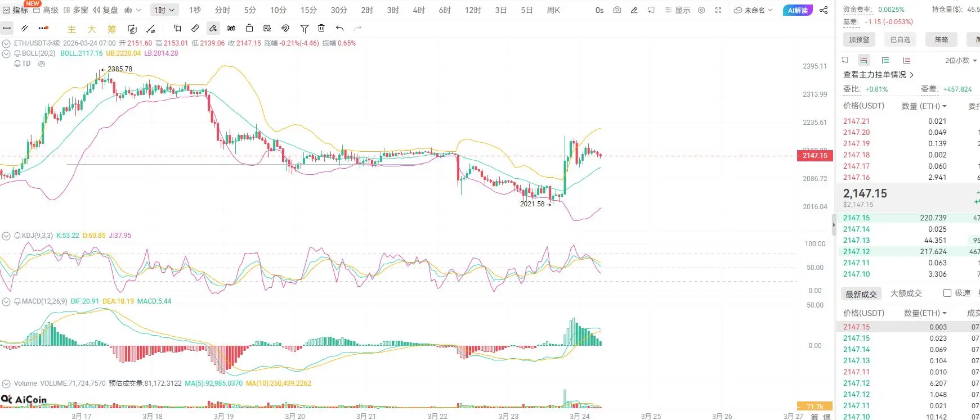The image size is (980, 420).
Task: Select the parallel channel drawing tool
Action: point(25,28)
